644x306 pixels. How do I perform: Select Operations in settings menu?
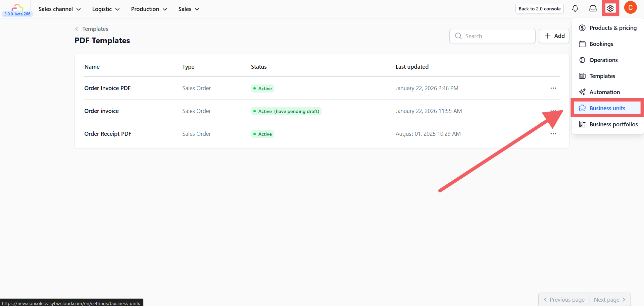pyautogui.click(x=607, y=60)
